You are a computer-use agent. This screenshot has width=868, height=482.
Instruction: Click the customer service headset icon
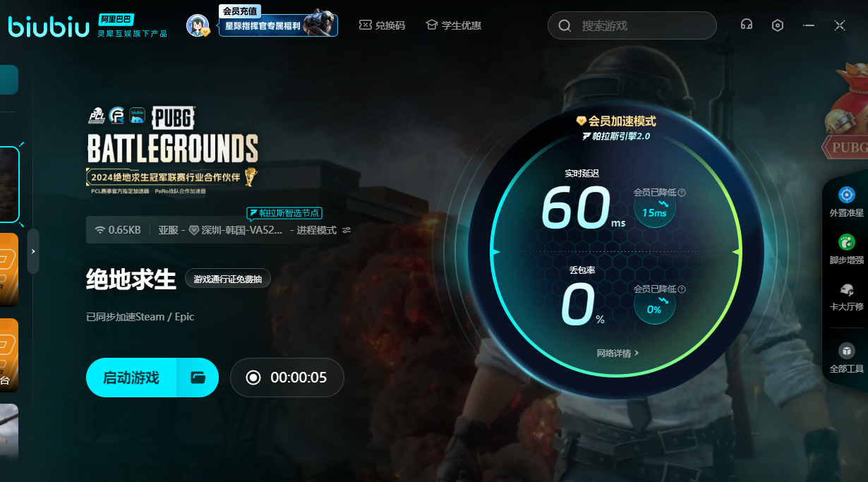[x=747, y=25]
